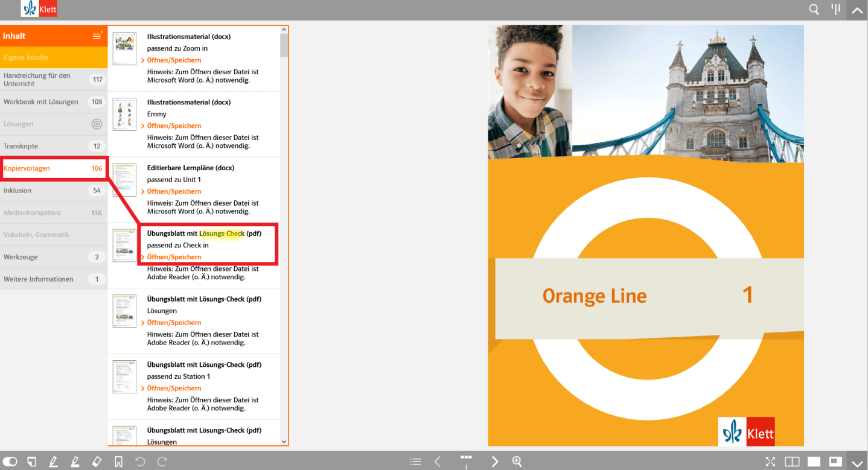Viewport: 868px width, 470px height.
Task: Click scroll-up arrow of content list
Action: [284, 30]
